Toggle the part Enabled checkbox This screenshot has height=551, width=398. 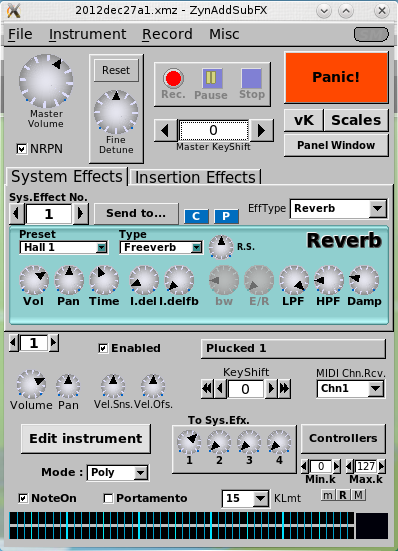click(x=103, y=348)
